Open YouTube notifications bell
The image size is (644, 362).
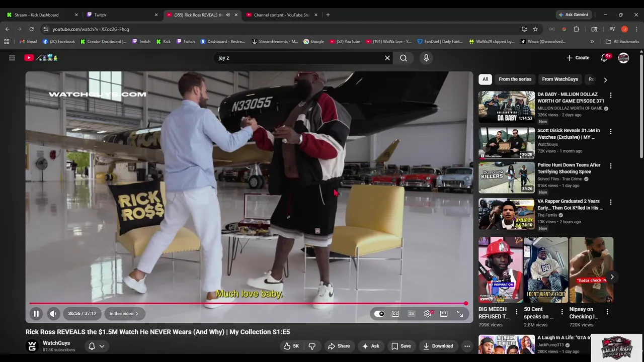604,58
